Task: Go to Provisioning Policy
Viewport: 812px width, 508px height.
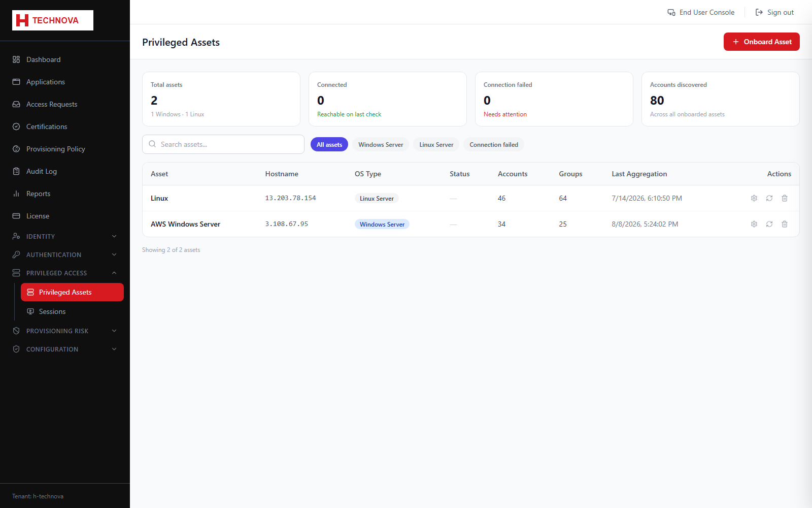Action: pos(65,149)
